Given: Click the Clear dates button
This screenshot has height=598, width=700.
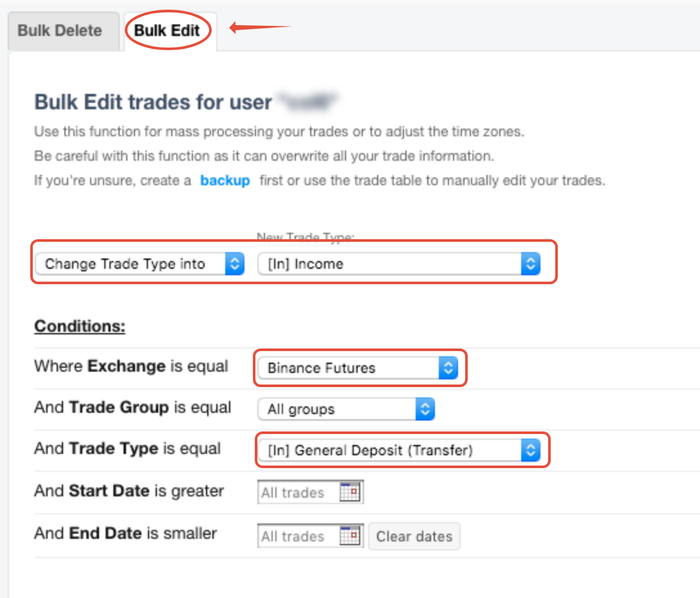Looking at the screenshot, I should (x=414, y=536).
